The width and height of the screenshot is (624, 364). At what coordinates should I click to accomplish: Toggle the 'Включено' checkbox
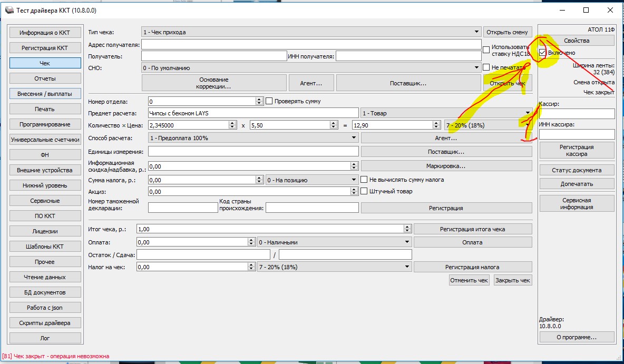click(543, 53)
